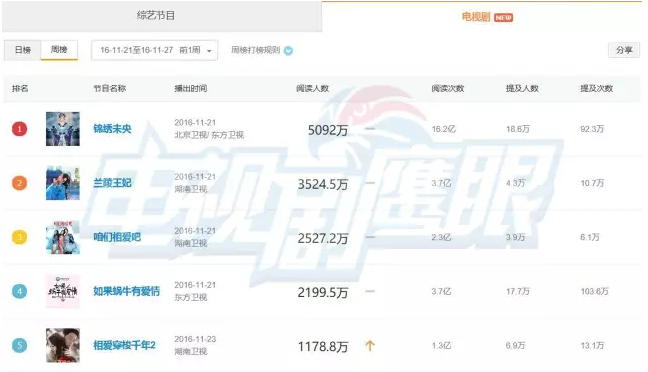
Task: Click the 兰陵王妃 poster thumbnail
Action: pos(63,183)
